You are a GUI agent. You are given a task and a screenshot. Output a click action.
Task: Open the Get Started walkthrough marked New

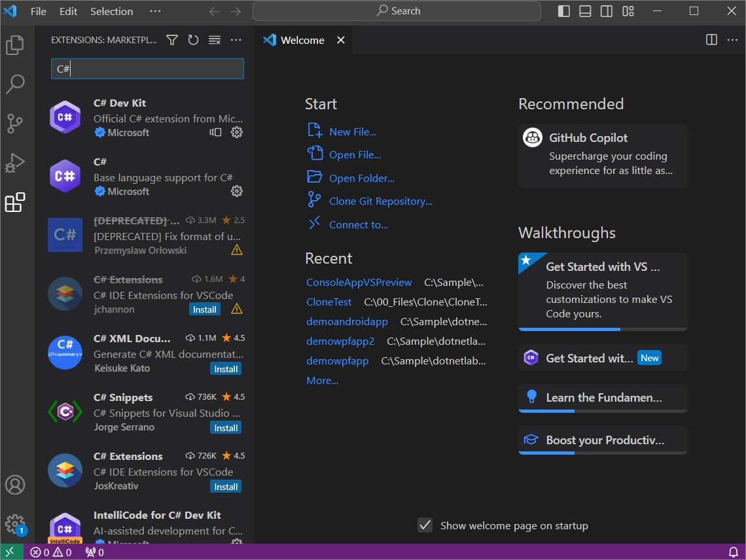(x=603, y=358)
